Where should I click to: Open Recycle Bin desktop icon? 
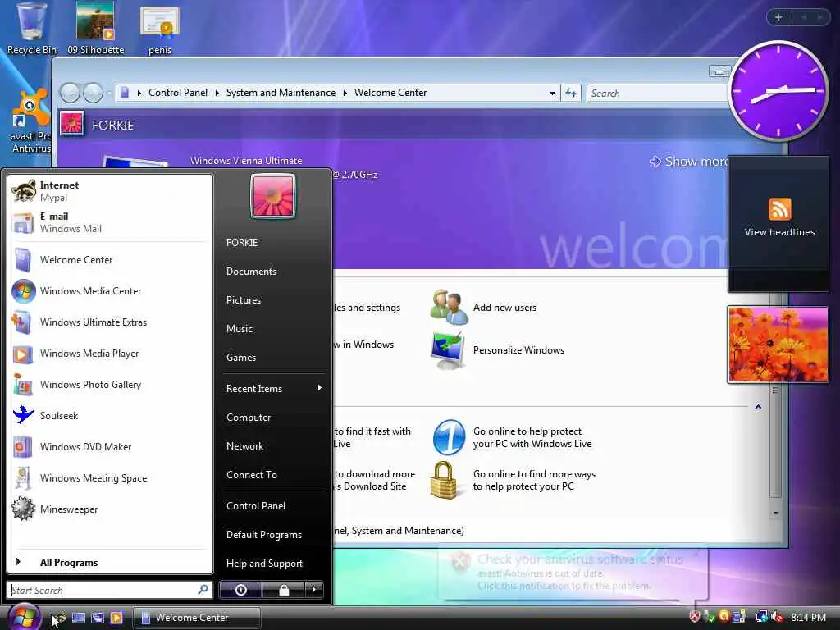click(32, 30)
